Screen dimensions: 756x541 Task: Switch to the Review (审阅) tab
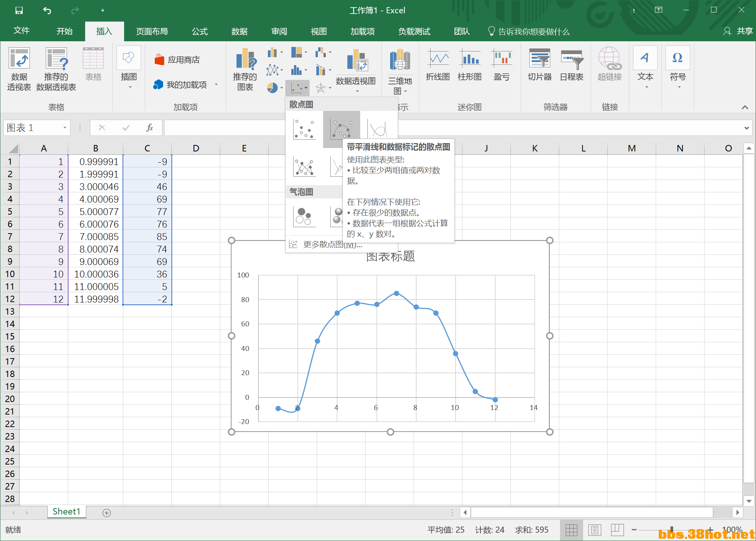[x=279, y=31]
